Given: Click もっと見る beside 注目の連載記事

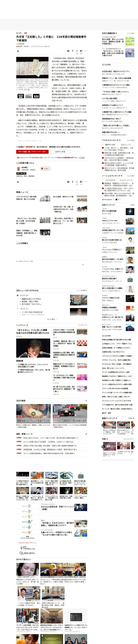Looking at the screenshot, I should coord(131,33).
